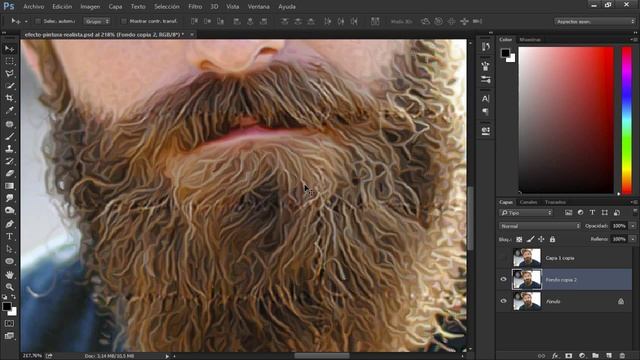Open the Move tool preset picker arrow
The height and width of the screenshot is (360, 640).
(26, 21)
